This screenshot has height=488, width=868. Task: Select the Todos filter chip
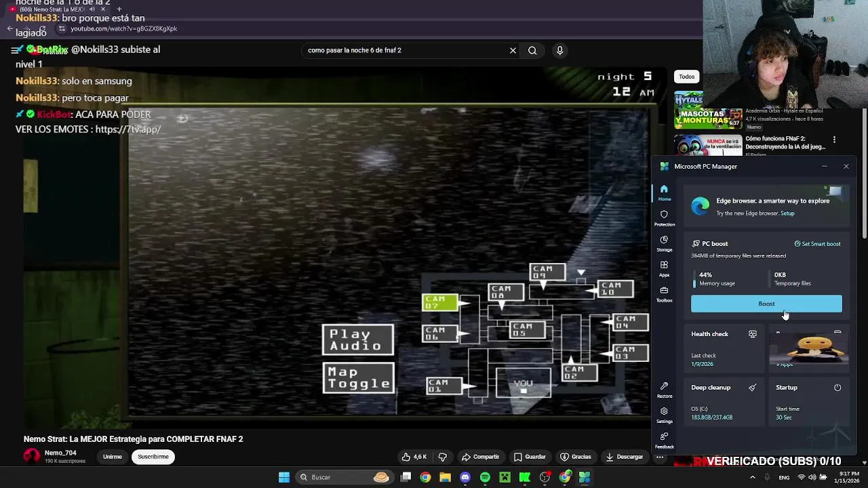point(687,77)
